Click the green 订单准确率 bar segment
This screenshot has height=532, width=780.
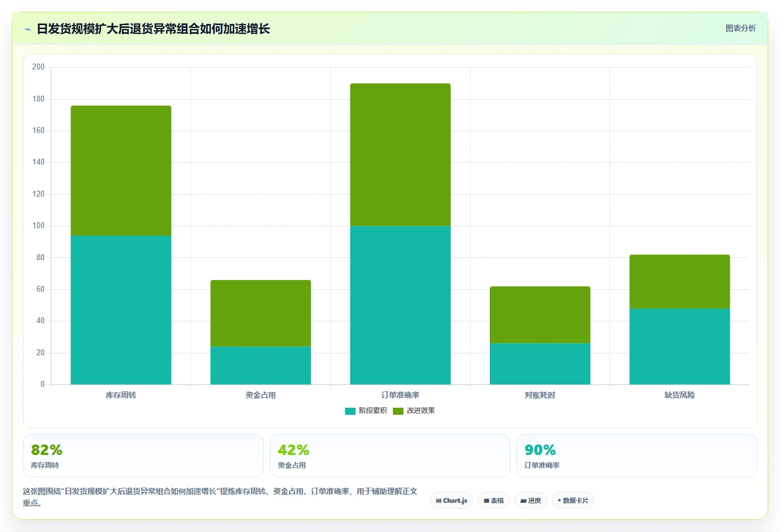click(400, 155)
